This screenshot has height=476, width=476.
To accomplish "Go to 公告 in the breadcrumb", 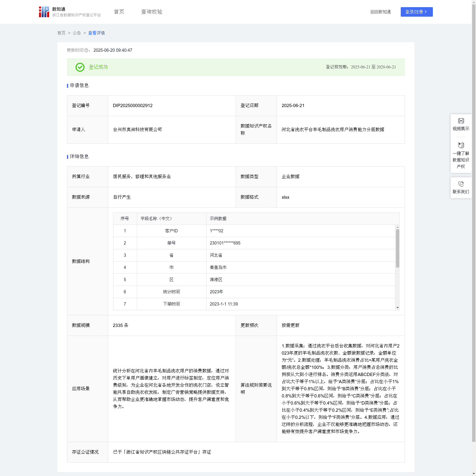I will point(77,33).
